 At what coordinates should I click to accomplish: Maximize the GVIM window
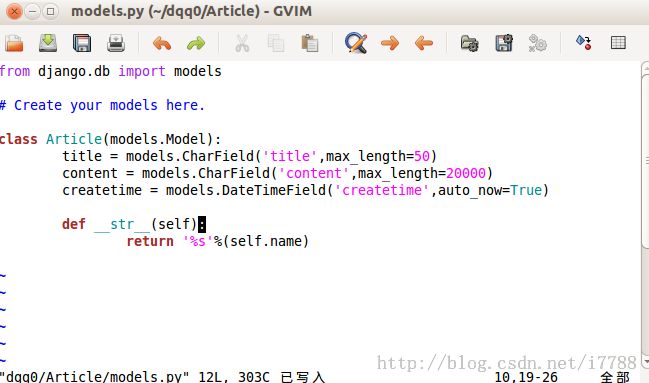[x=50, y=11]
